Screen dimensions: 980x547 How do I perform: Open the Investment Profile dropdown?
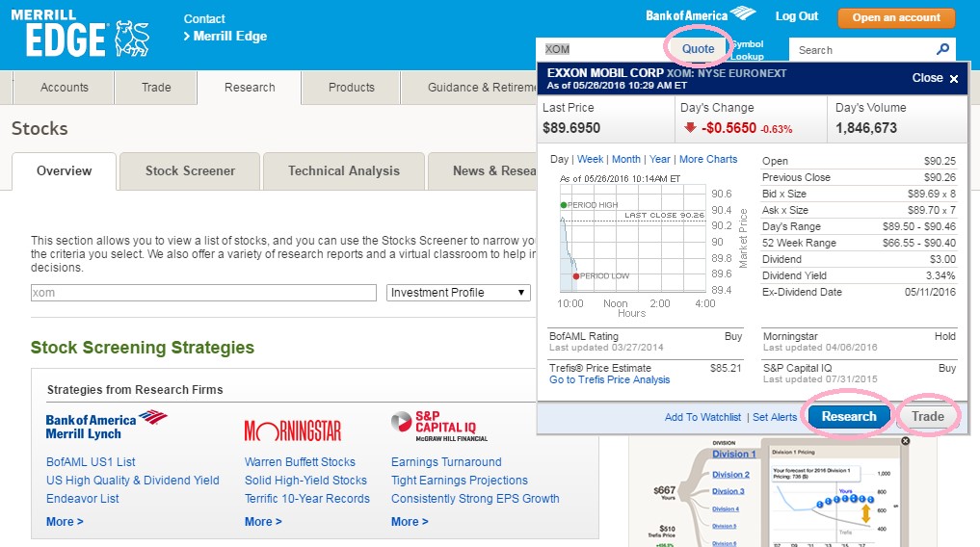pos(458,292)
